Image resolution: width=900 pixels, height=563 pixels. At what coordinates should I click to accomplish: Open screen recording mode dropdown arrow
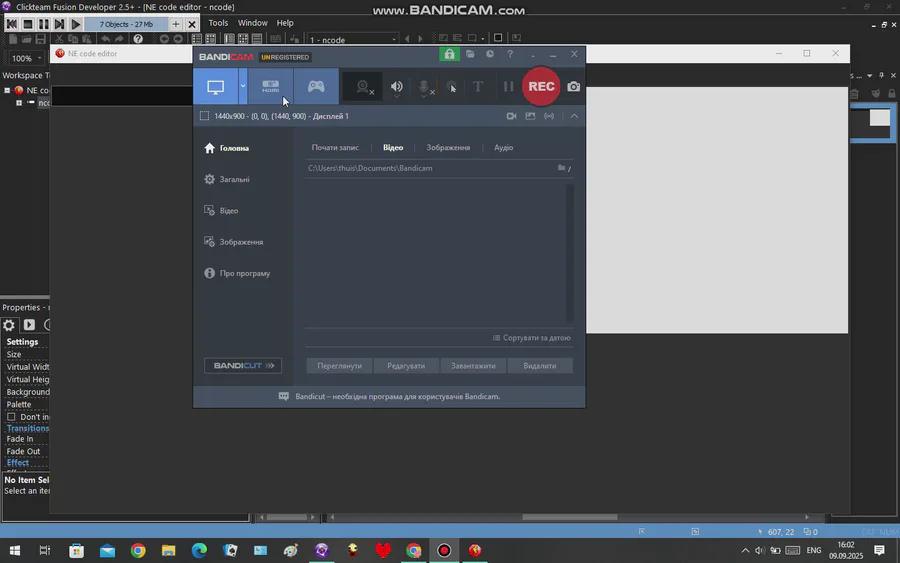[243, 87]
